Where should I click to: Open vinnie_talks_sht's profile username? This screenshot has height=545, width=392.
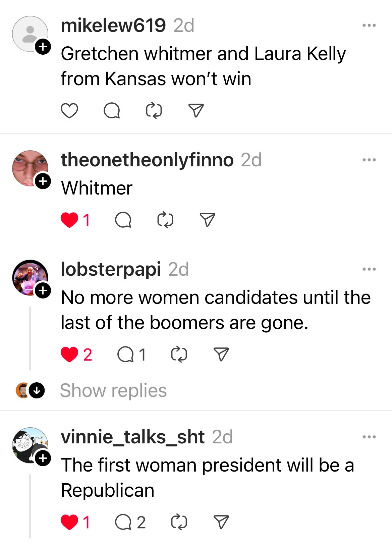pyautogui.click(x=132, y=437)
